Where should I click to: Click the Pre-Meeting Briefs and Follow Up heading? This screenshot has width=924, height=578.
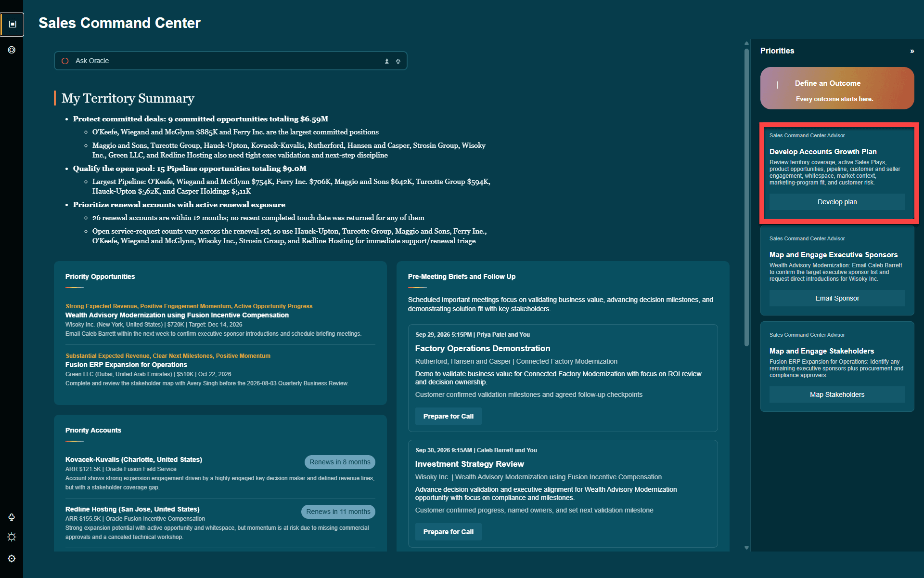(x=462, y=276)
